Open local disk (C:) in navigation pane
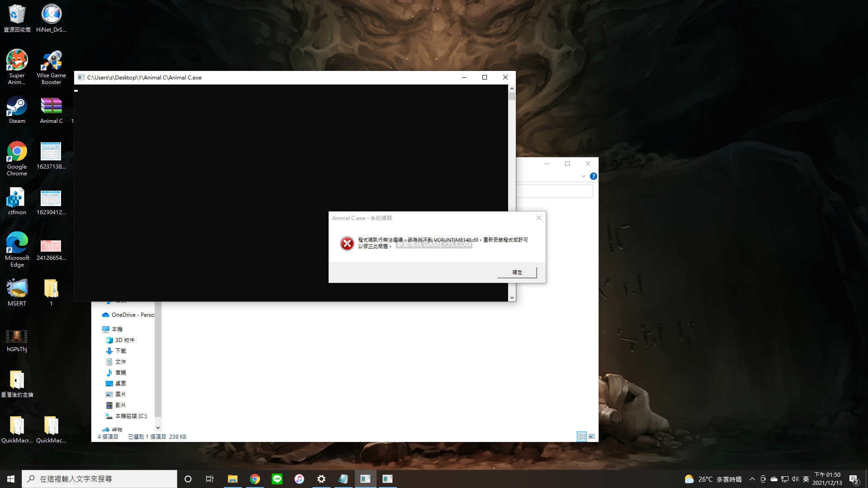The height and width of the screenshot is (488, 868). pyautogui.click(x=131, y=416)
